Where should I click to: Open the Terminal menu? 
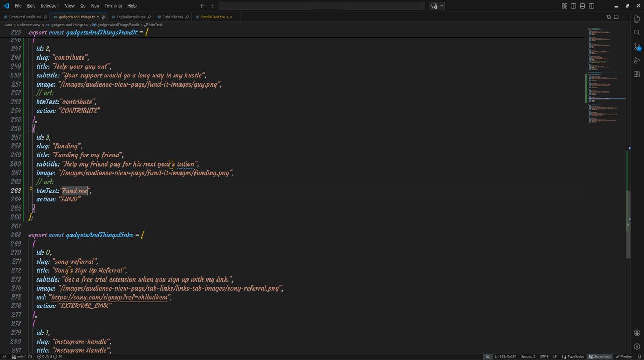[x=112, y=5]
